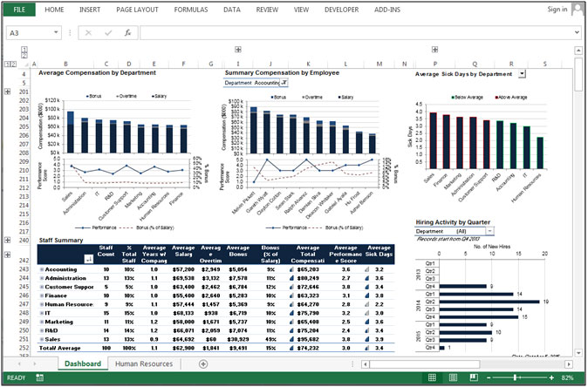Expand the Administration row
The height and width of the screenshot is (387, 588).
tap(42, 278)
